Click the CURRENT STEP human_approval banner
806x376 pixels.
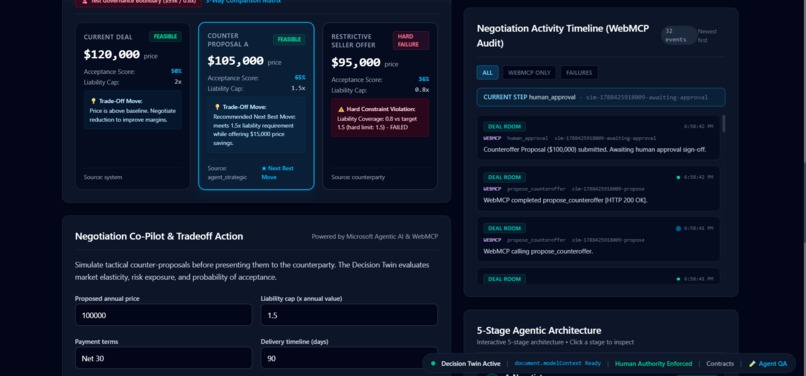point(601,97)
